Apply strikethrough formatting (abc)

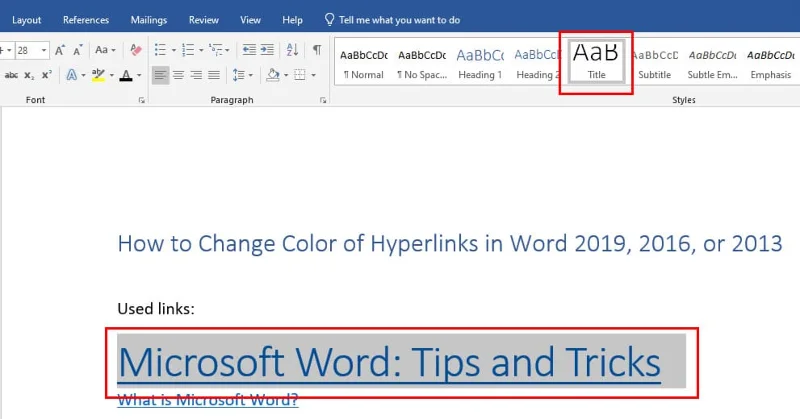coord(11,75)
